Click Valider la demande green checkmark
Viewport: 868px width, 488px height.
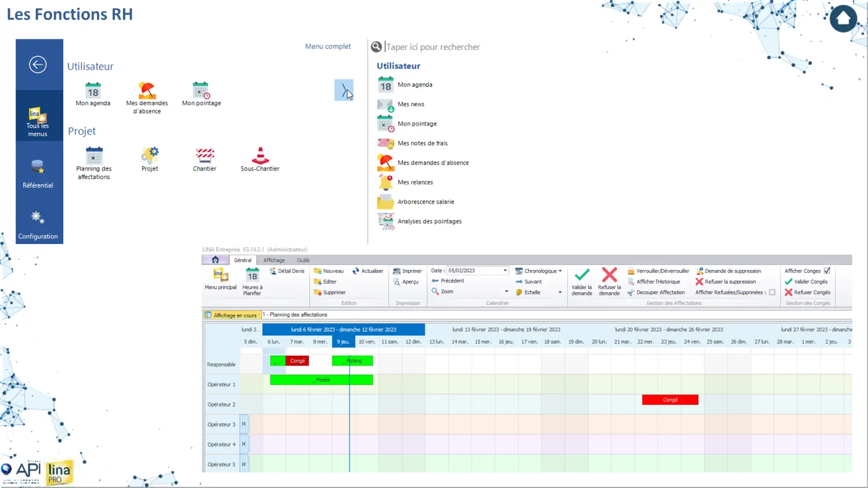(582, 276)
